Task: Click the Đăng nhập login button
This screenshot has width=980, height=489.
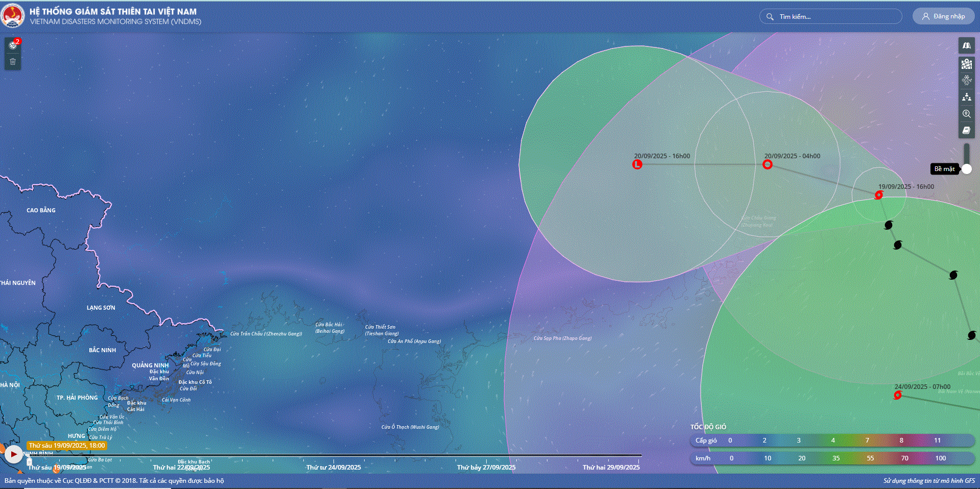Action: click(943, 16)
